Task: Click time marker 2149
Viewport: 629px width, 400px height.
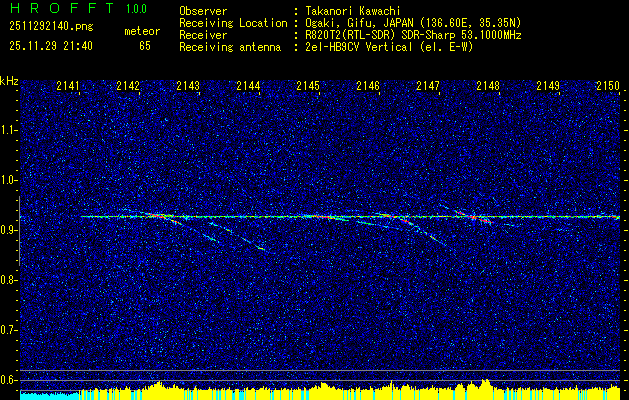Action: [548, 85]
